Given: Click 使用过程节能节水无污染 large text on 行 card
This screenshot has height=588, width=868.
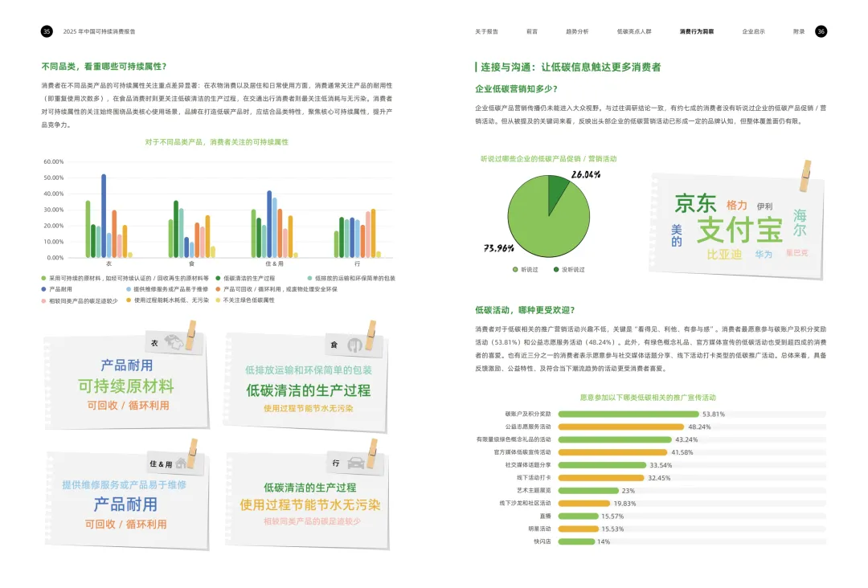Looking at the screenshot, I should coord(310,504).
